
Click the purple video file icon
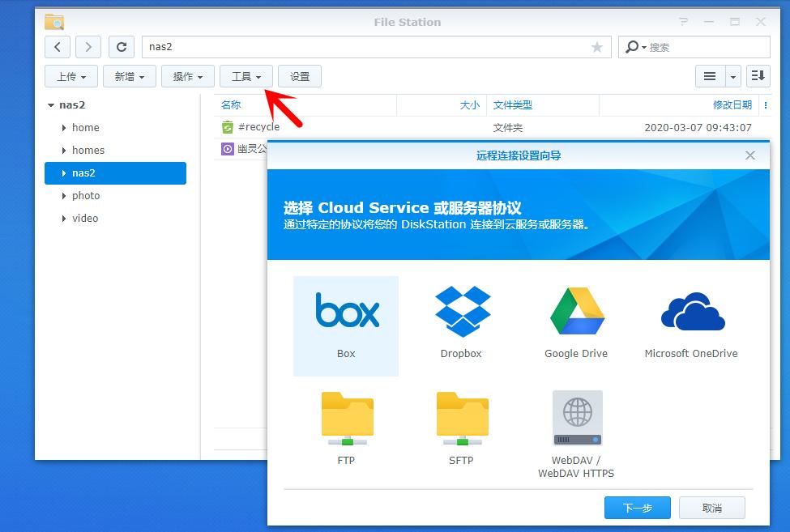tap(228, 149)
